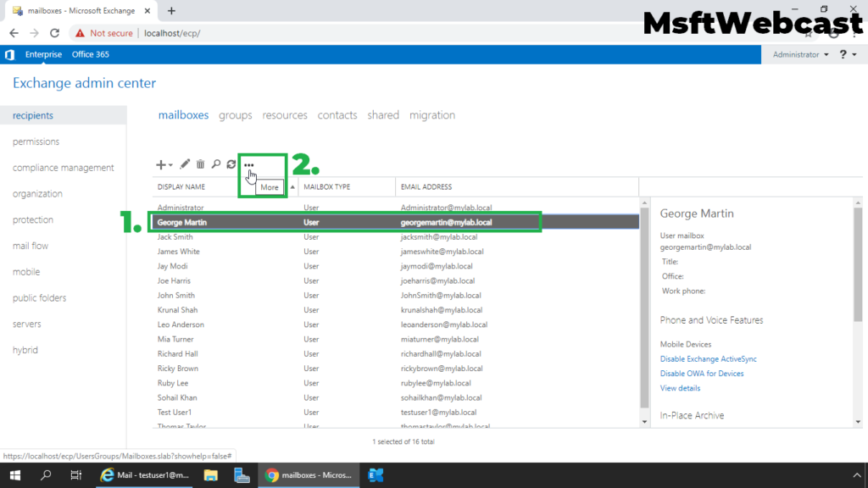The width and height of the screenshot is (868, 488).
Task: Select permissions in the left navigation
Action: 36,141
